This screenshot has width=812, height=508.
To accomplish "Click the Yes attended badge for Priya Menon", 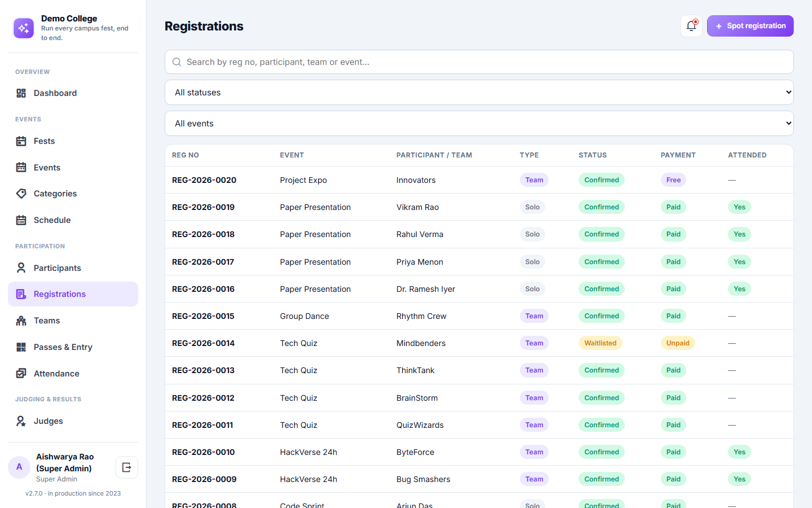I will pyautogui.click(x=739, y=262).
